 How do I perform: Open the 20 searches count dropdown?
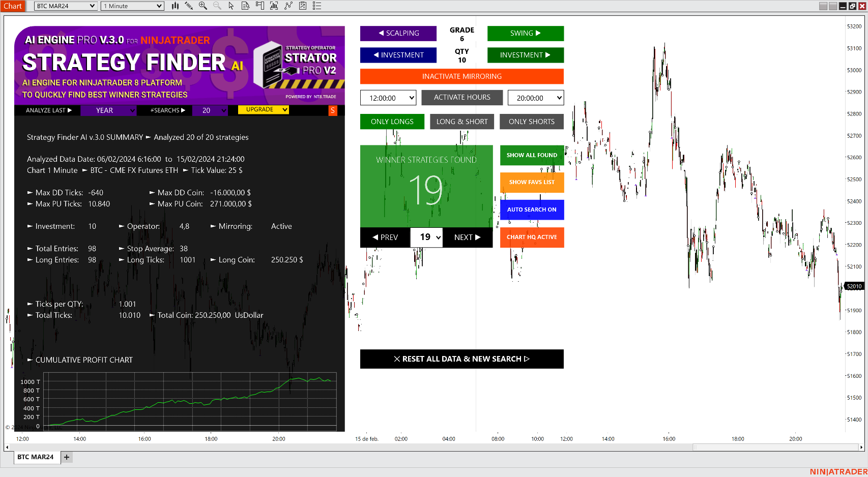click(210, 110)
